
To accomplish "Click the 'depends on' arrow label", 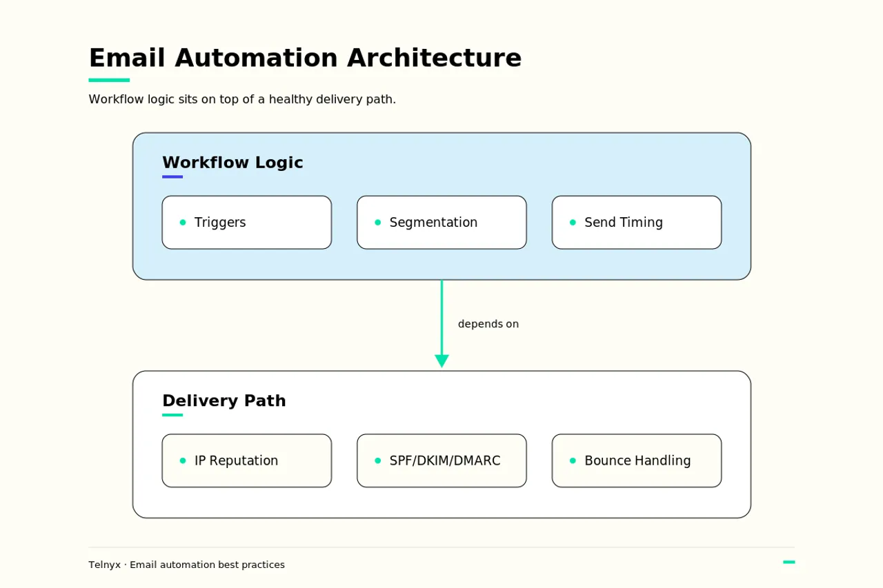I will pyautogui.click(x=488, y=324).
